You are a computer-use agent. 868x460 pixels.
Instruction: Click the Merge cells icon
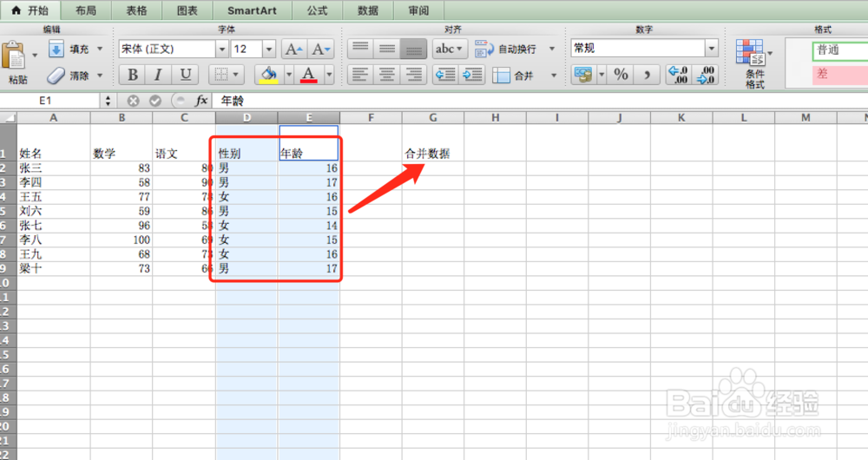(501, 76)
